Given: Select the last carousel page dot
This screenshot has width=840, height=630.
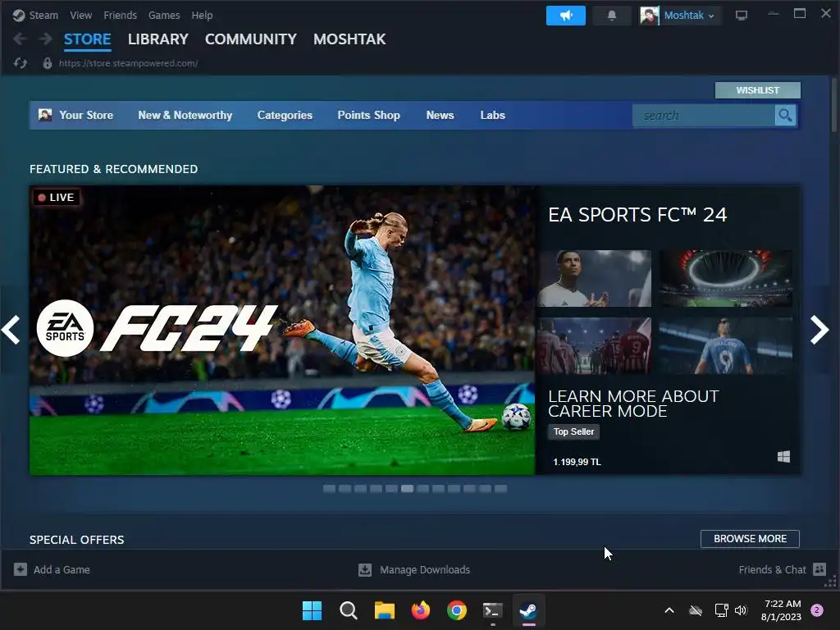Looking at the screenshot, I should click(x=500, y=489).
